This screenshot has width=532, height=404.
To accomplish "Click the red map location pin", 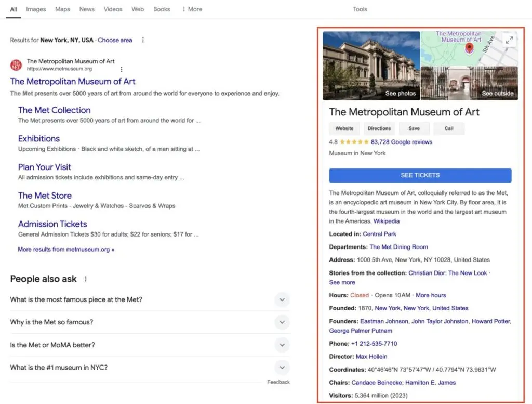I will click(x=469, y=49).
